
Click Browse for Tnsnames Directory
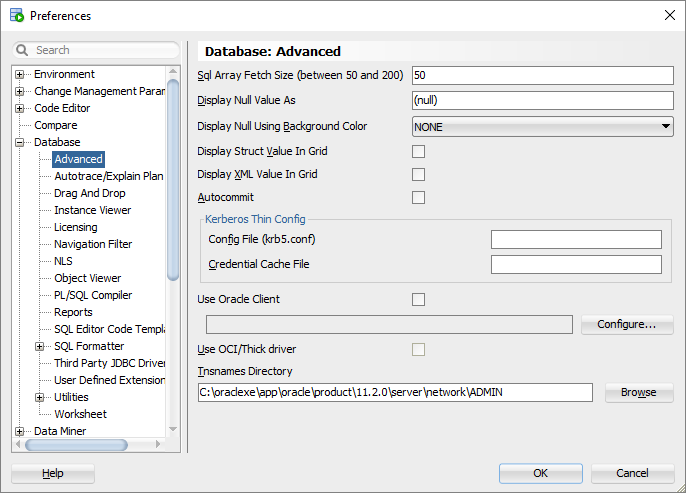[x=638, y=393]
